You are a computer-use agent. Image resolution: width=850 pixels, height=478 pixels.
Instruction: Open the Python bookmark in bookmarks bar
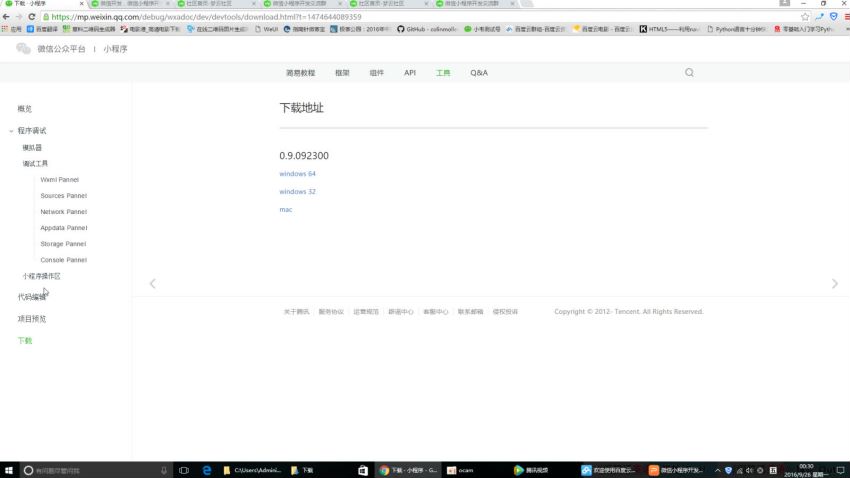pos(736,29)
